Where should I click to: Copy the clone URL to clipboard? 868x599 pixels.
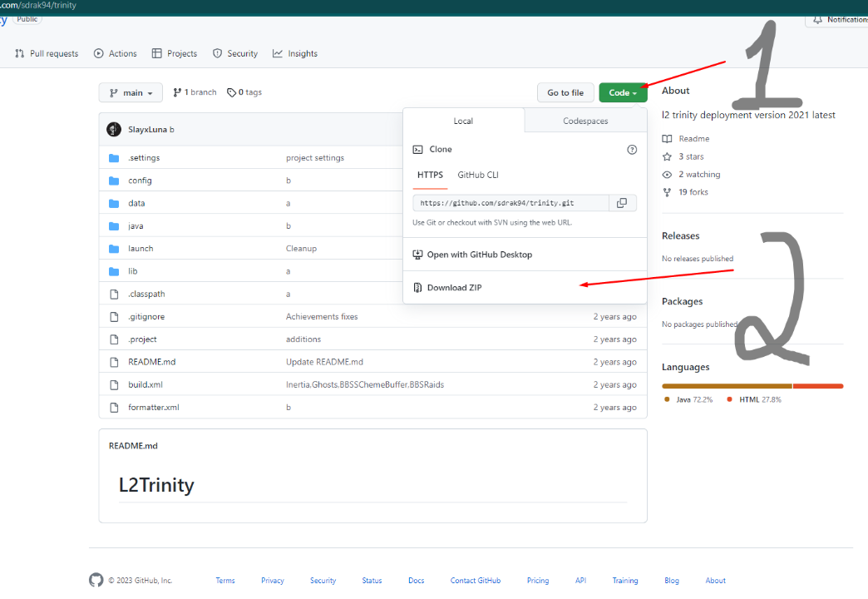623,202
